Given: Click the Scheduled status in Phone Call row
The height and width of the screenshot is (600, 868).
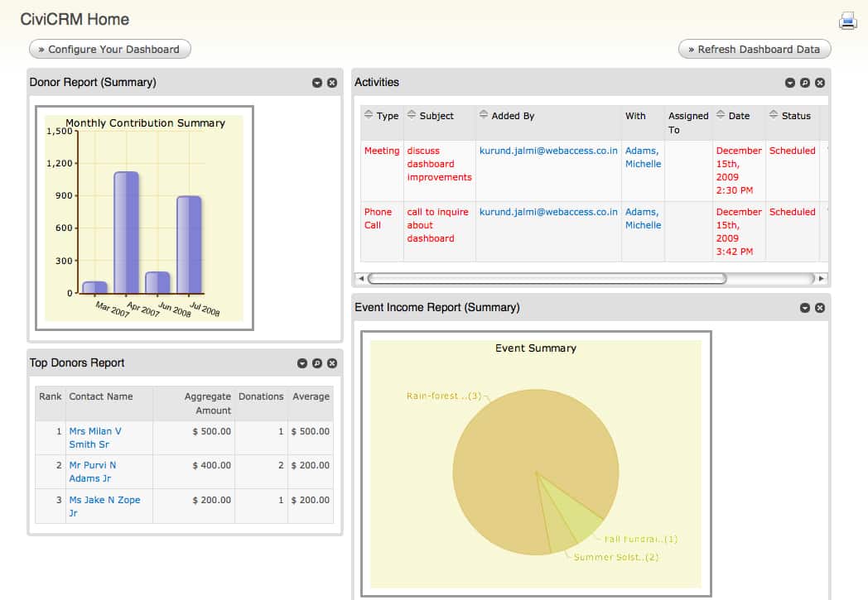Looking at the screenshot, I should [x=792, y=212].
